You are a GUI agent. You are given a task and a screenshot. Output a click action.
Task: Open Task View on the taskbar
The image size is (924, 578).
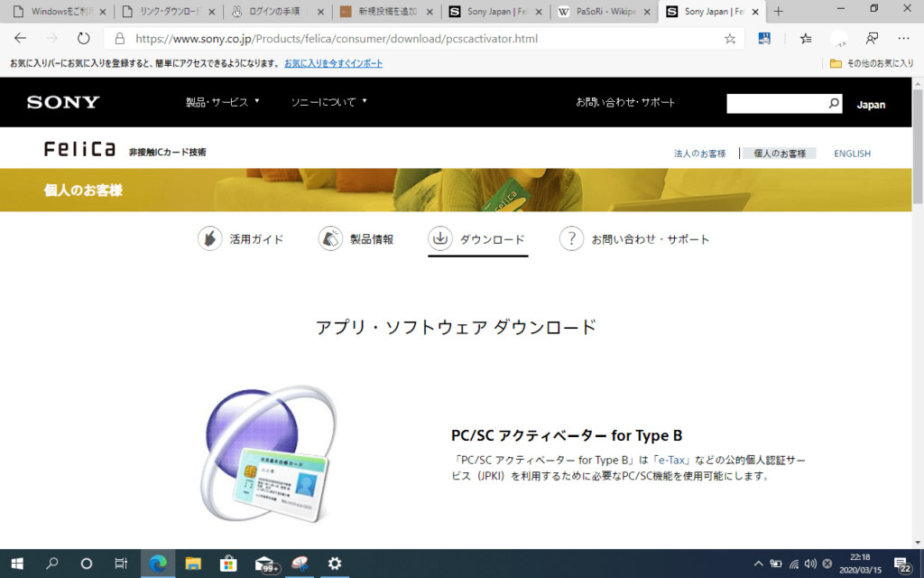[121, 564]
